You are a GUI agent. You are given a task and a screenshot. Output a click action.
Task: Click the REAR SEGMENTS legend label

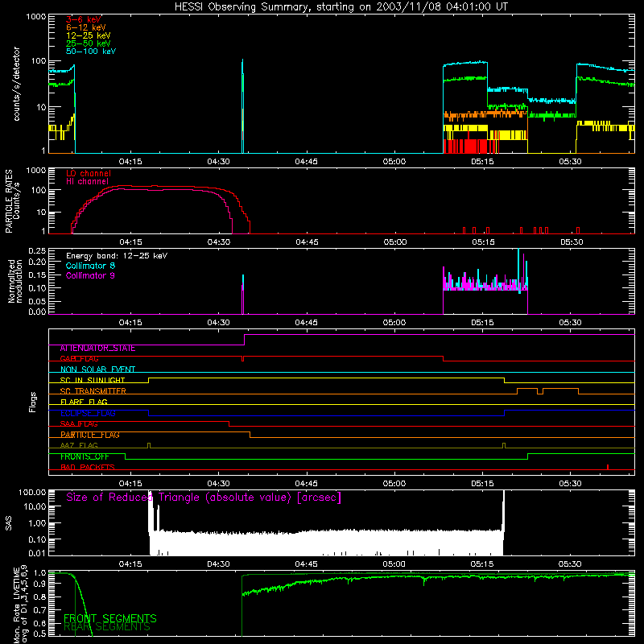[107, 627]
